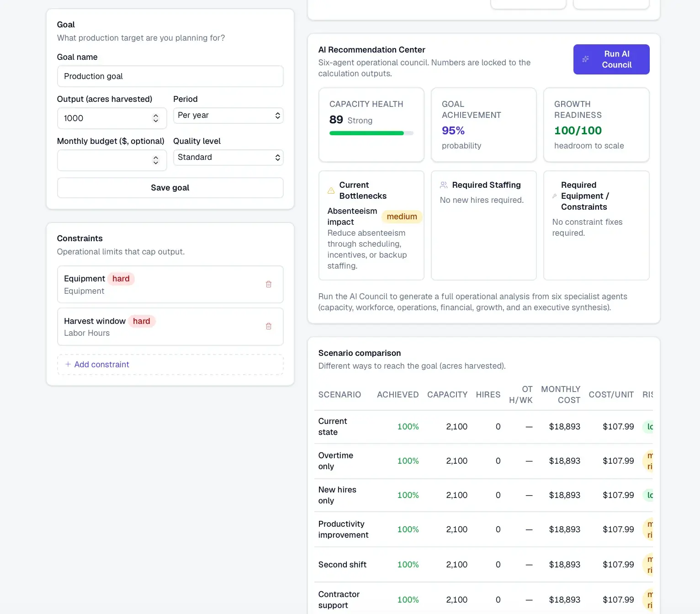700x614 pixels.
Task: Select the Current state scenario row
Action: (483, 427)
